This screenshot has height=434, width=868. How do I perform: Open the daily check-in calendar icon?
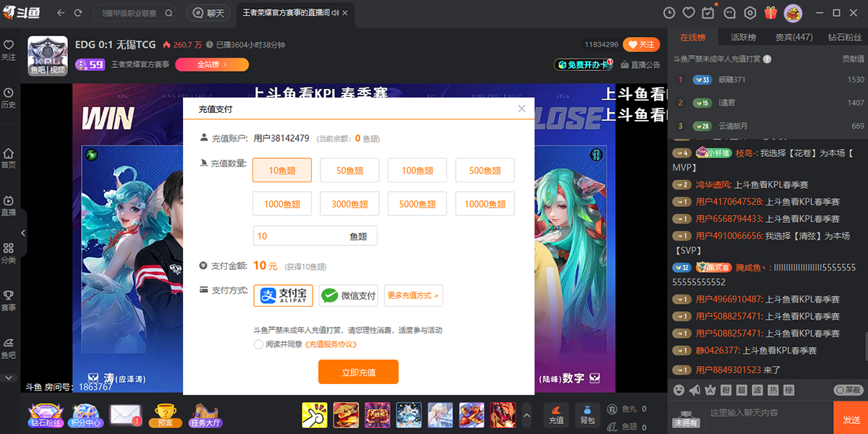tap(709, 13)
